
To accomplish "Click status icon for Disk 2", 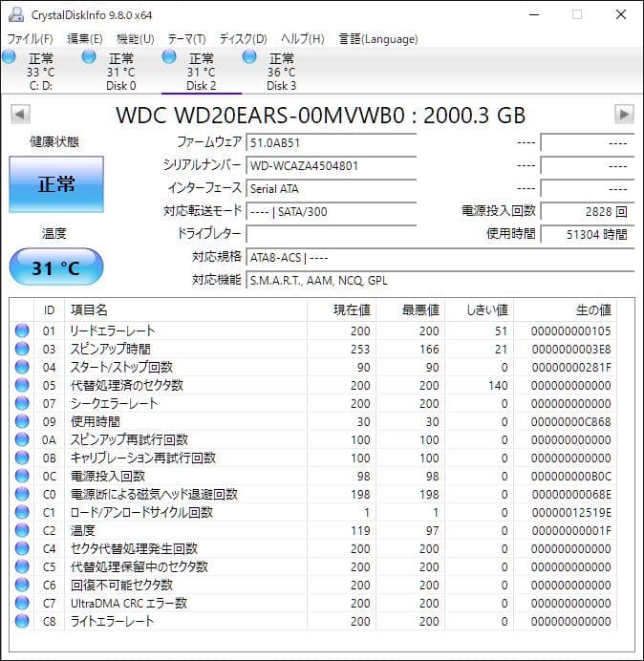I will [x=169, y=57].
